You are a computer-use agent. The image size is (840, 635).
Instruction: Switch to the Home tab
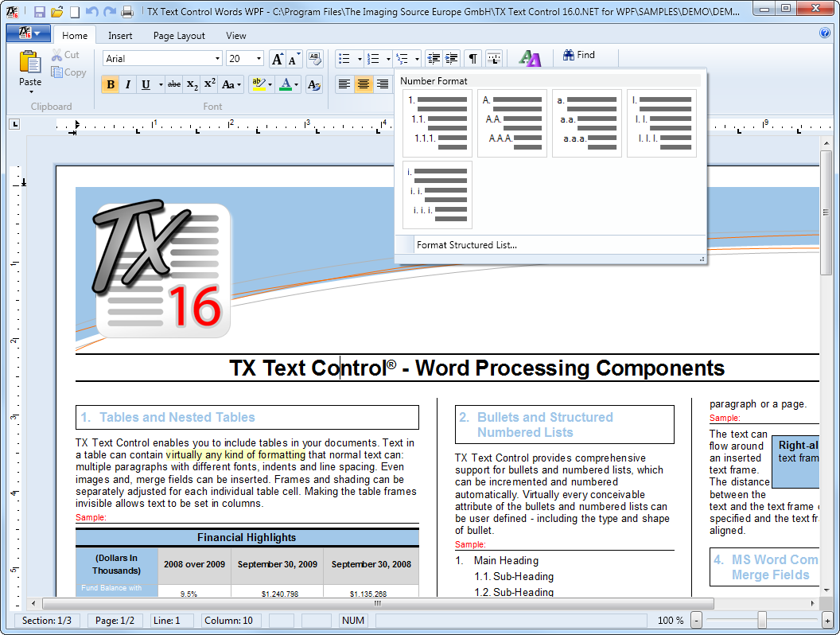[75, 35]
